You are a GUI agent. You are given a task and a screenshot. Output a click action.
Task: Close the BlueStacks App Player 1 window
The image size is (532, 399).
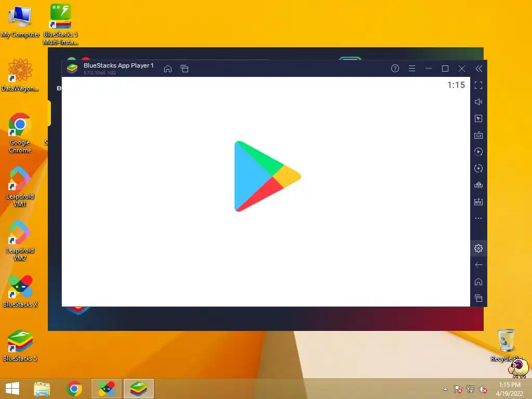pyautogui.click(x=462, y=69)
